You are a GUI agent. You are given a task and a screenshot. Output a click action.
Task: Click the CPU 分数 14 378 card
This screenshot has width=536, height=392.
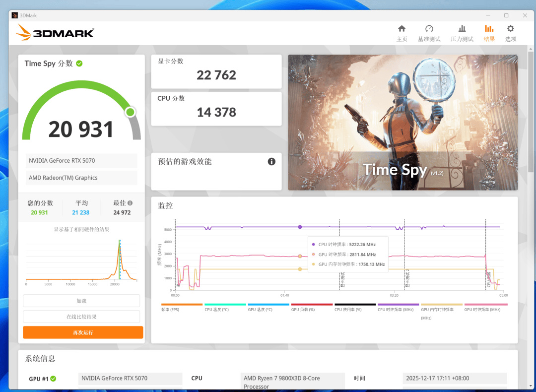[x=216, y=109]
